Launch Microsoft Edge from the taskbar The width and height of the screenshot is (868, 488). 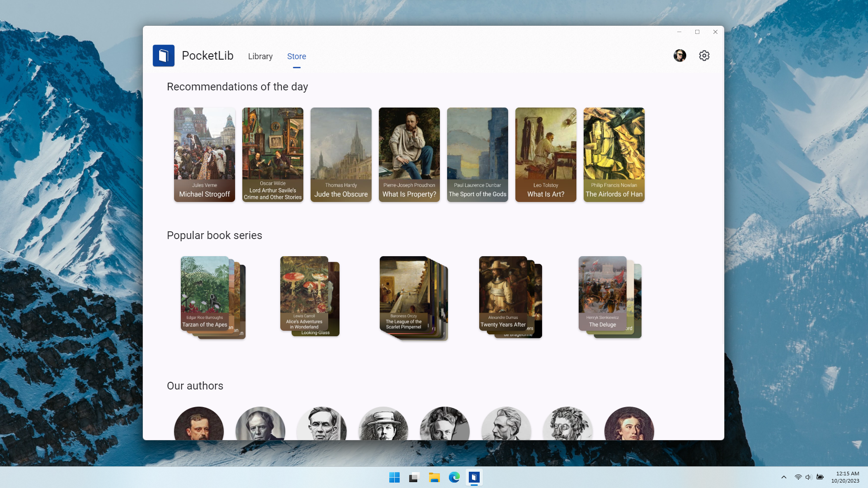(x=454, y=478)
